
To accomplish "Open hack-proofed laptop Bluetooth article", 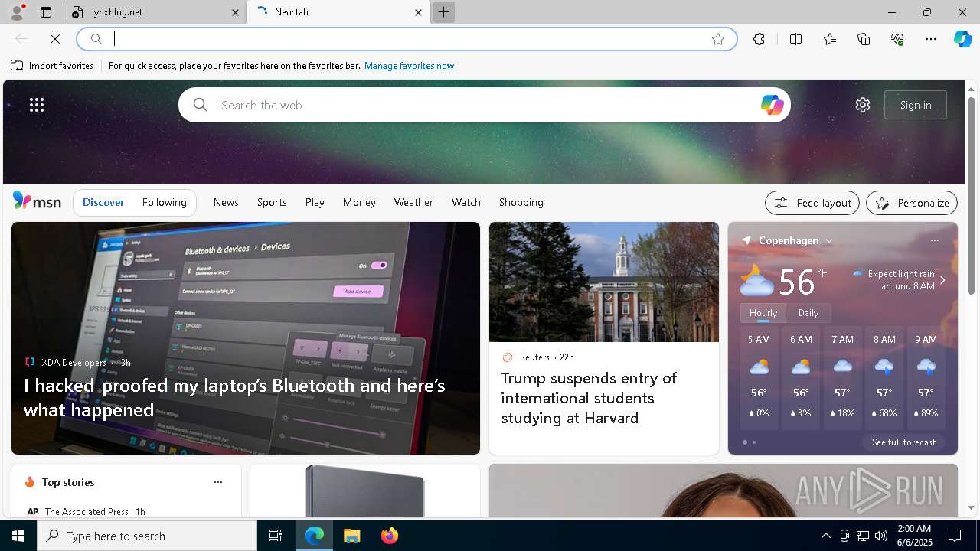I will tap(234, 397).
